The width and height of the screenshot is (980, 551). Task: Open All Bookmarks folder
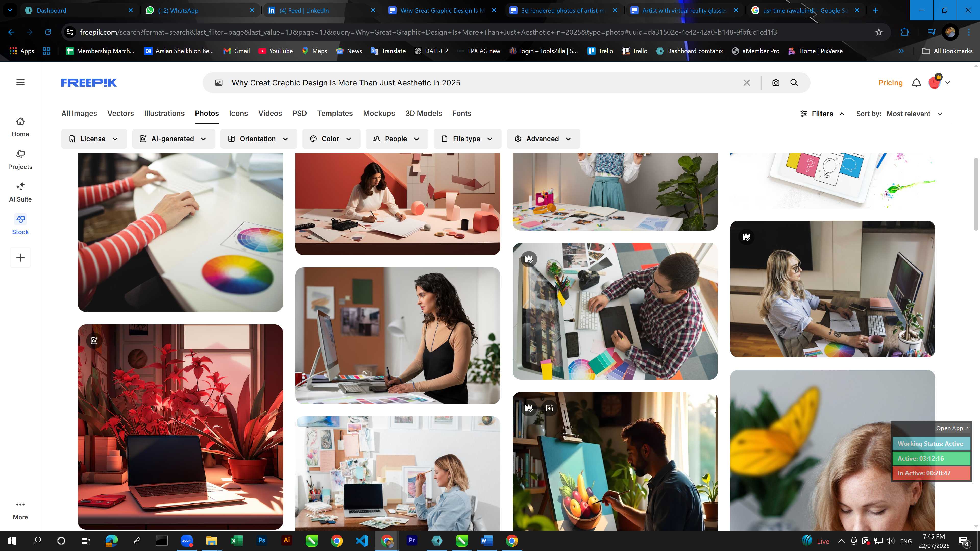point(947,51)
